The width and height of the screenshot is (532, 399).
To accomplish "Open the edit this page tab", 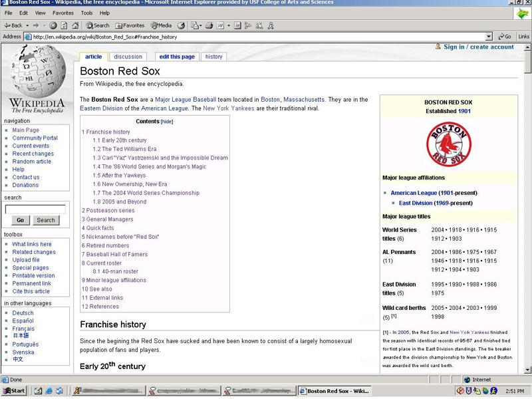I will coord(177,57).
